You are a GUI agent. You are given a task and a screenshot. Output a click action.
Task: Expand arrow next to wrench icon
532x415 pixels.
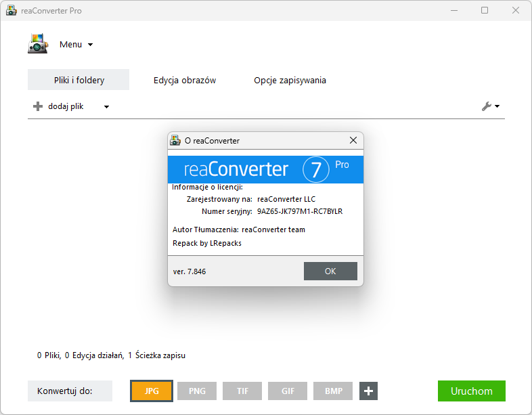497,106
